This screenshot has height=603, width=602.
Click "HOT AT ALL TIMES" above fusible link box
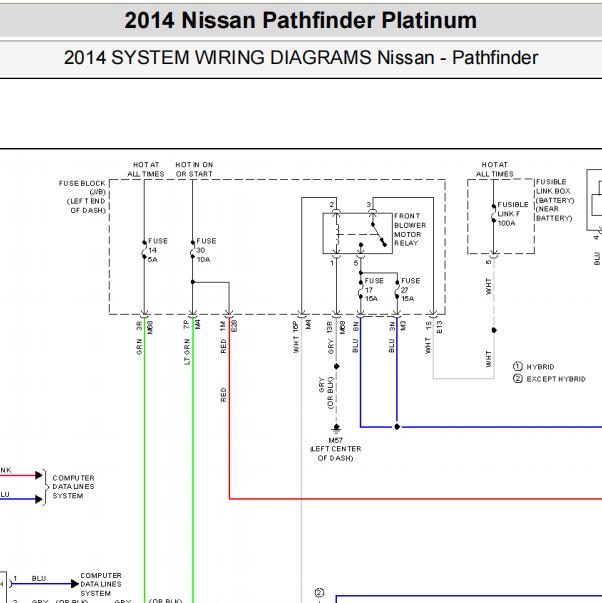(494, 169)
